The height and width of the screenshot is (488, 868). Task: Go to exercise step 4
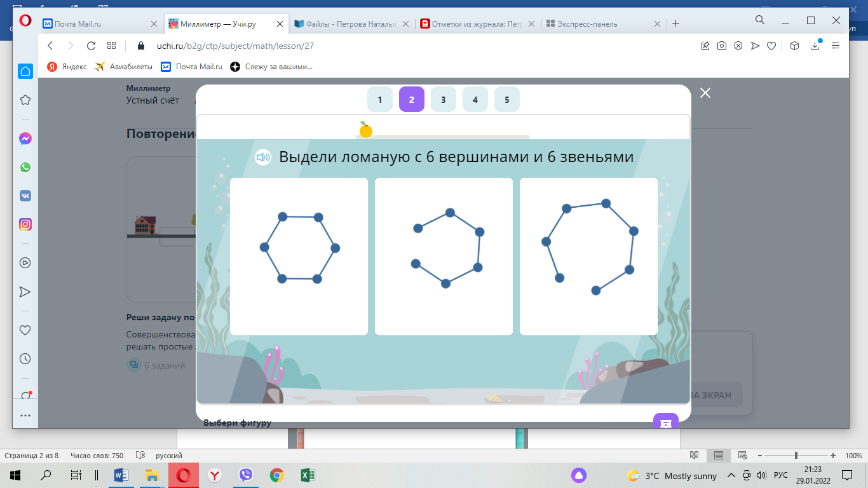coord(475,99)
